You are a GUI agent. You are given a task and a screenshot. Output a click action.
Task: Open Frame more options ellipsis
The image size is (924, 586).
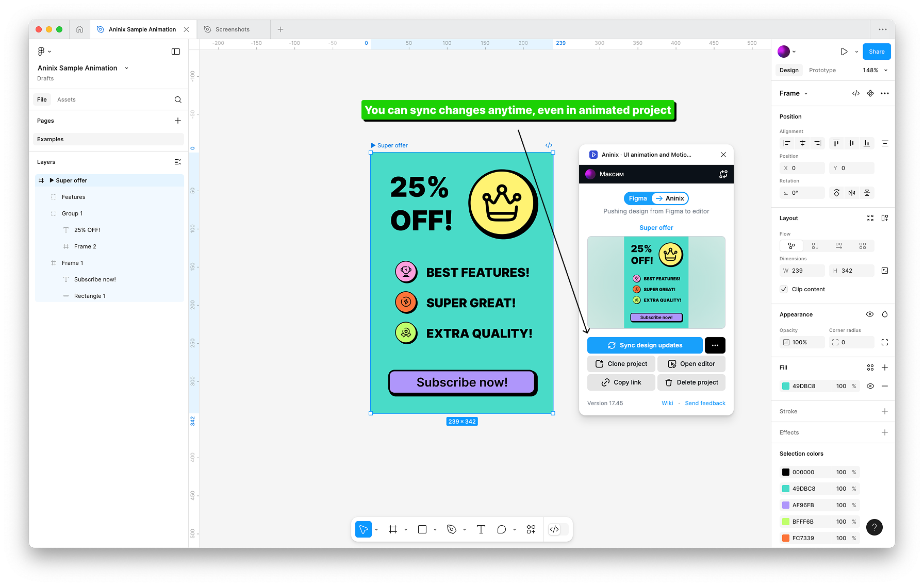885,93
